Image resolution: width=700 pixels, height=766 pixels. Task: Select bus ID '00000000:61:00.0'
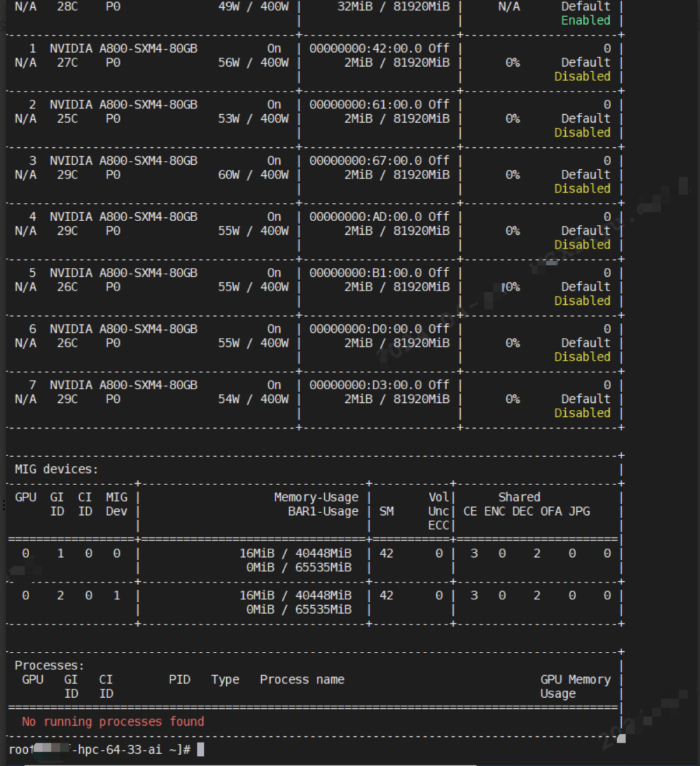[x=365, y=105]
